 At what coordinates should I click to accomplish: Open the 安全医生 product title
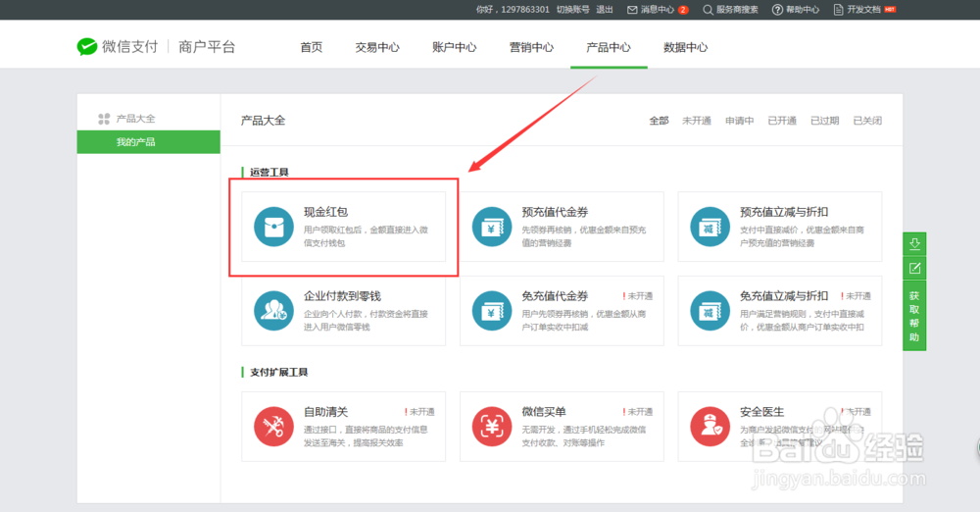(x=761, y=412)
